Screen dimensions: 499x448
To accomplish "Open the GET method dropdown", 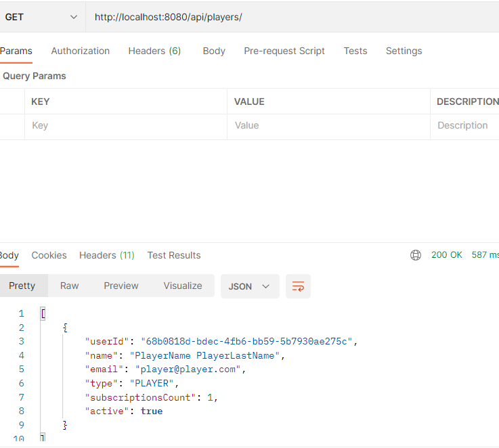I will click(x=41, y=17).
